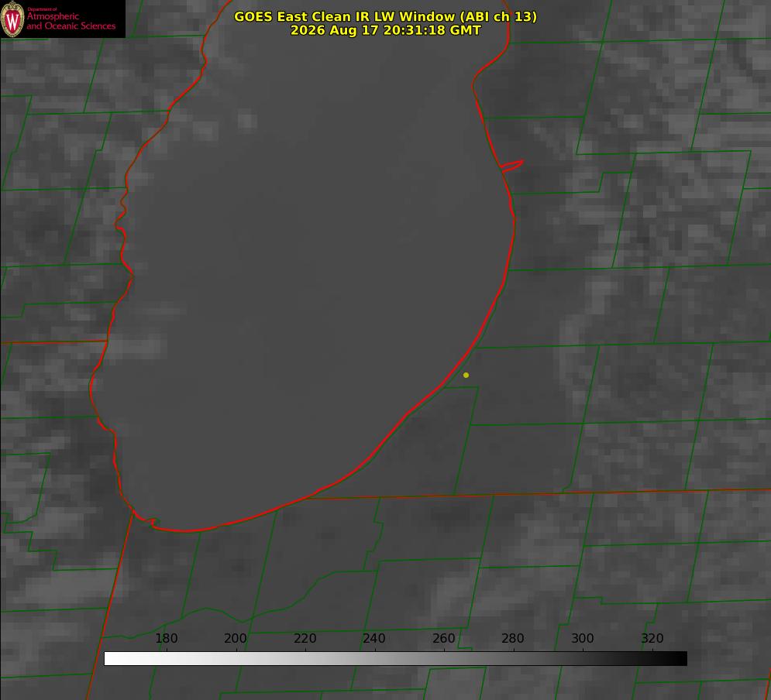771x700 pixels.
Task: Click the black end of the colorbar
Action: (680, 659)
